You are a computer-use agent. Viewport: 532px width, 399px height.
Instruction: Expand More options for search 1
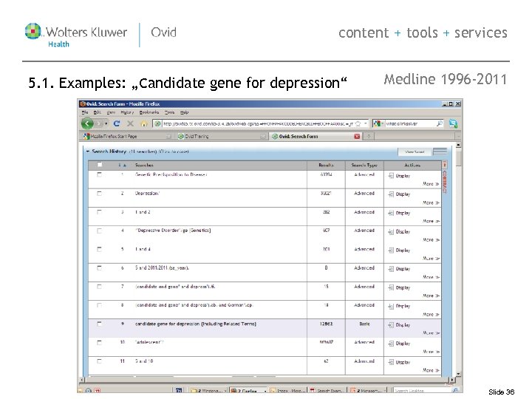[x=431, y=184]
